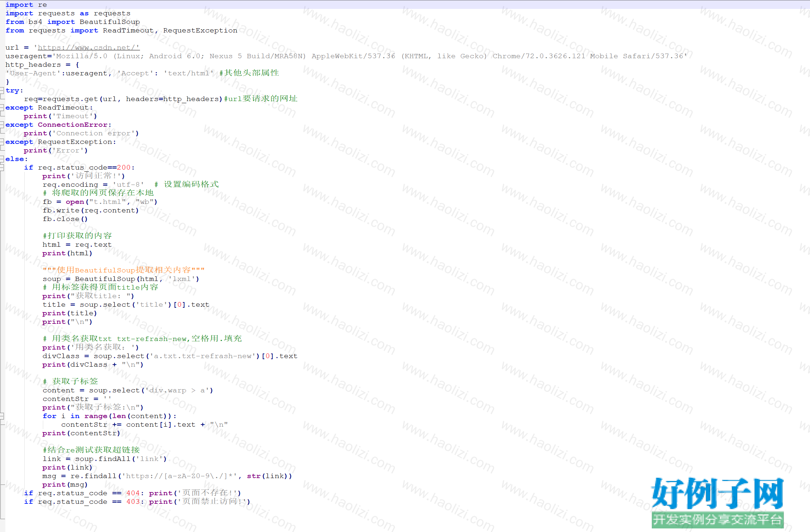Click the 'divClass = soup.select' assignment line
The height and width of the screenshot is (532, 810).
(x=170, y=356)
